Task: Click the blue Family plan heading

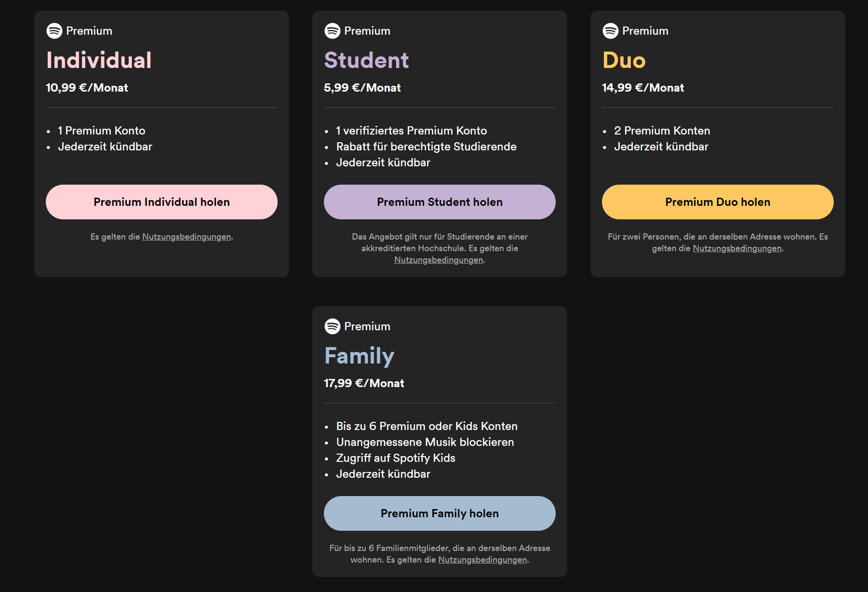Action: [x=360, y=356]
